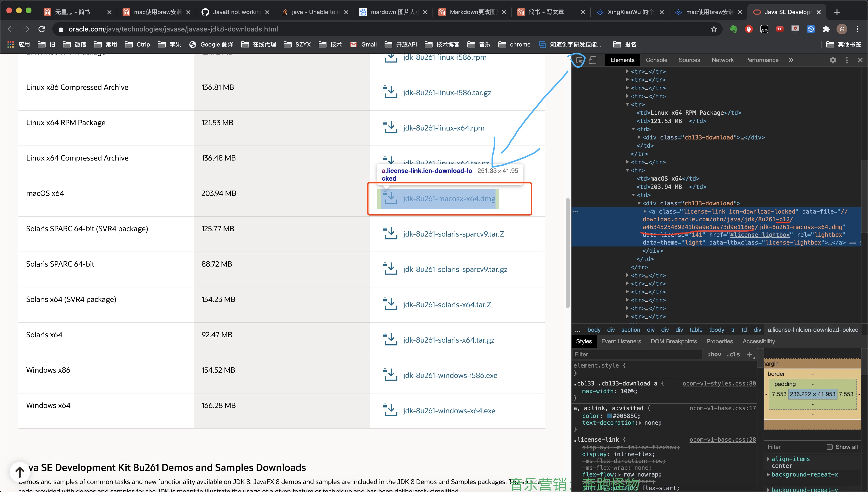
Task: Expand the align-items computed property
Action: point(768,459)
